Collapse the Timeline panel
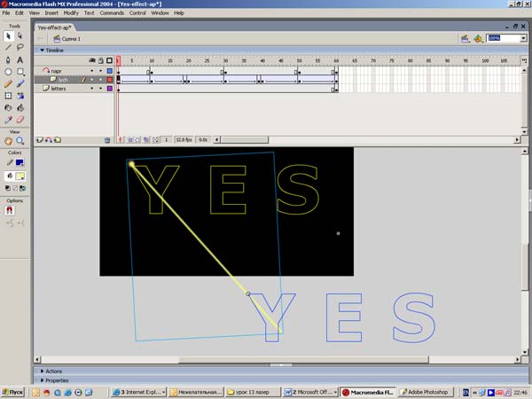532x399 pixels. click(x=38, y=51)
